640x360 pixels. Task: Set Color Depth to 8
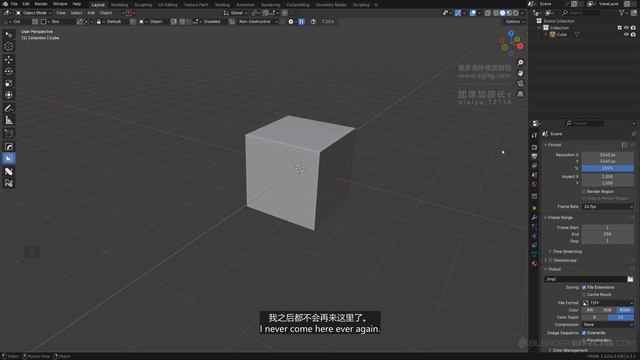tap(595, 317)
